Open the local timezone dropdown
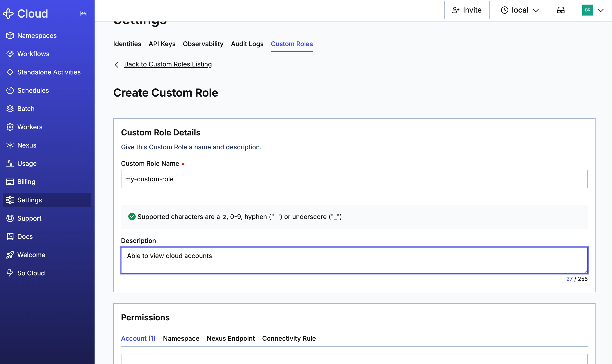The image size is (612, 364). coord(520,10)
